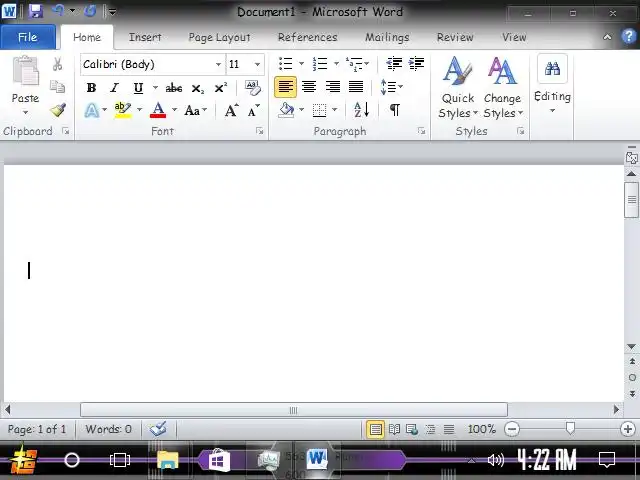Screen dimensions: 640x480
Task: Click Page: 1 of 1 indicator
Action: [37, 429]
